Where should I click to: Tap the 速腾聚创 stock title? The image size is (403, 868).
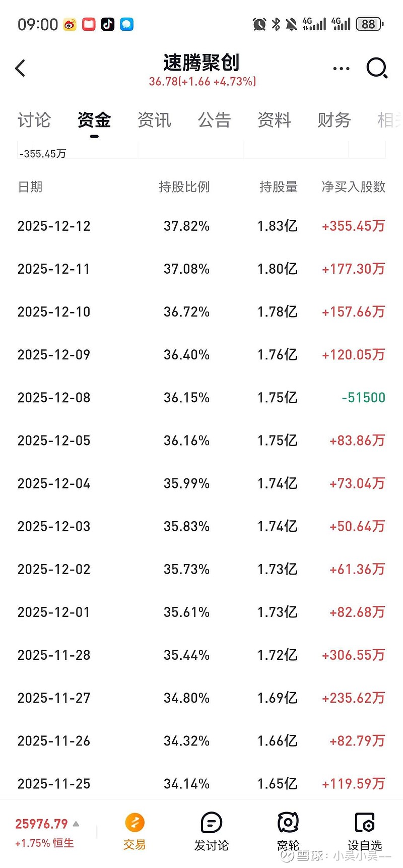click(201, 63)
